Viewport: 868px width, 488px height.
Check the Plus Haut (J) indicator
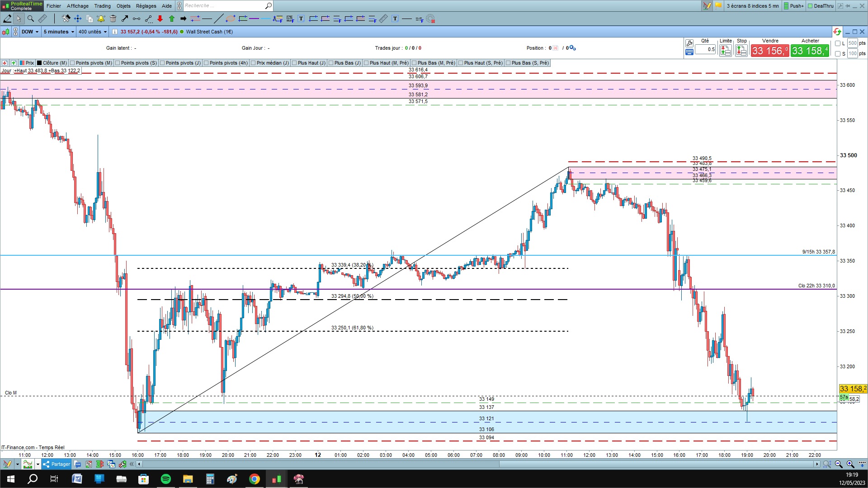294,63
